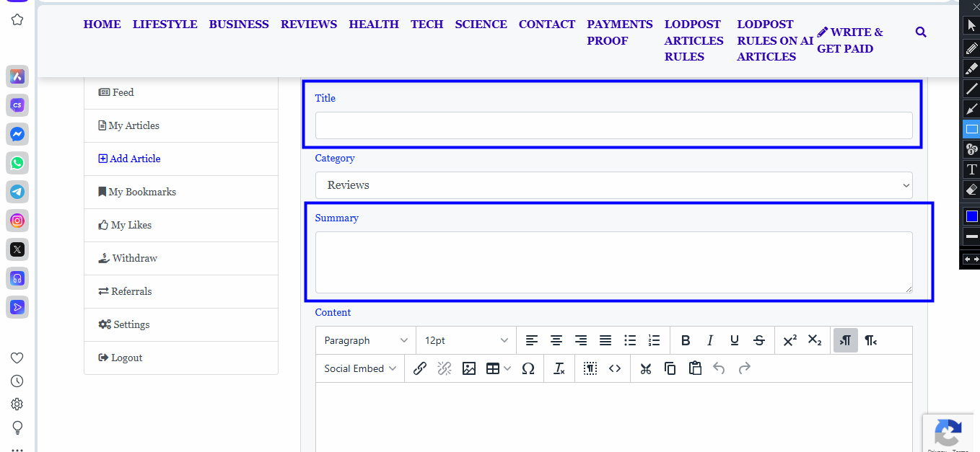Click the source code icon in editor
Screen dimensions: 980x452
615,368
